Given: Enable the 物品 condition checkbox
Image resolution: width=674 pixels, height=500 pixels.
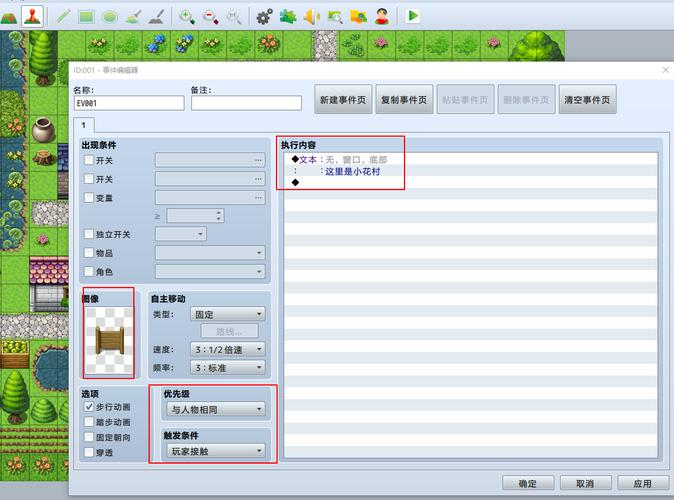Looking at the screenshot, I should (x=89, y=252).
